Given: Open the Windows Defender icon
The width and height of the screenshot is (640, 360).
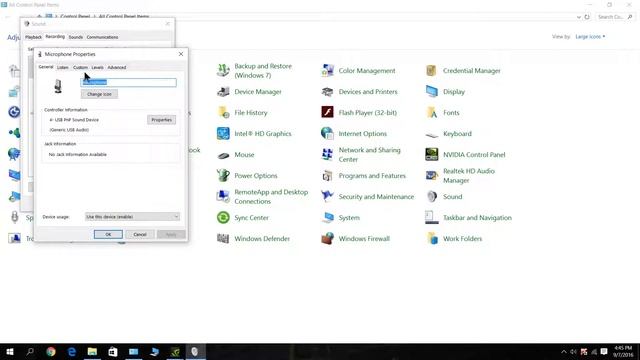Looking at the screenshot, I should (223, 238).
